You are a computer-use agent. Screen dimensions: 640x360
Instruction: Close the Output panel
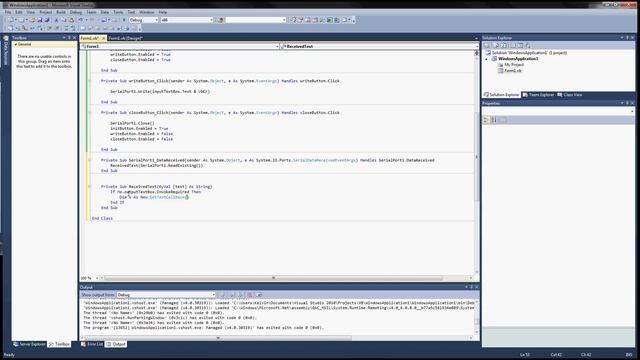[x=477, y=287]
